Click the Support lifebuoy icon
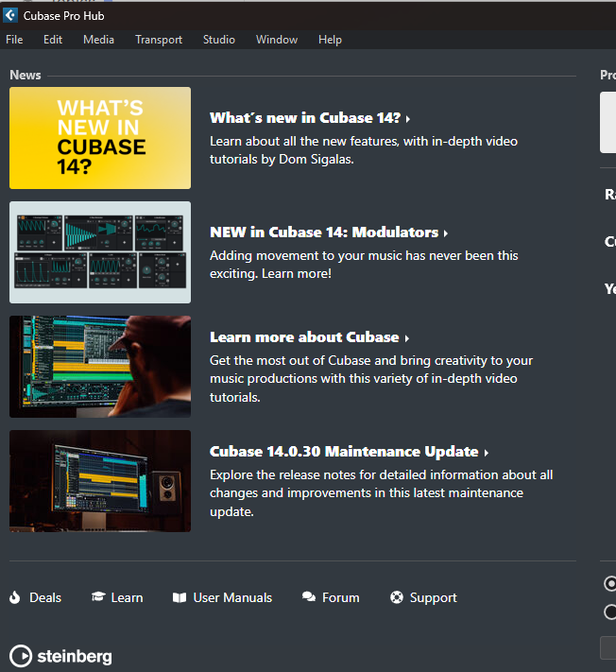 [x=397, y=597]
